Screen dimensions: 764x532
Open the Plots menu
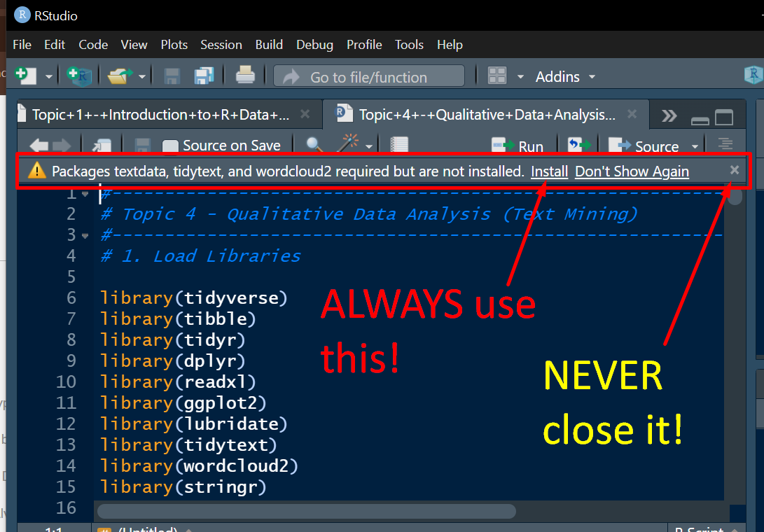pyautogui.click(x=174, y=45)
